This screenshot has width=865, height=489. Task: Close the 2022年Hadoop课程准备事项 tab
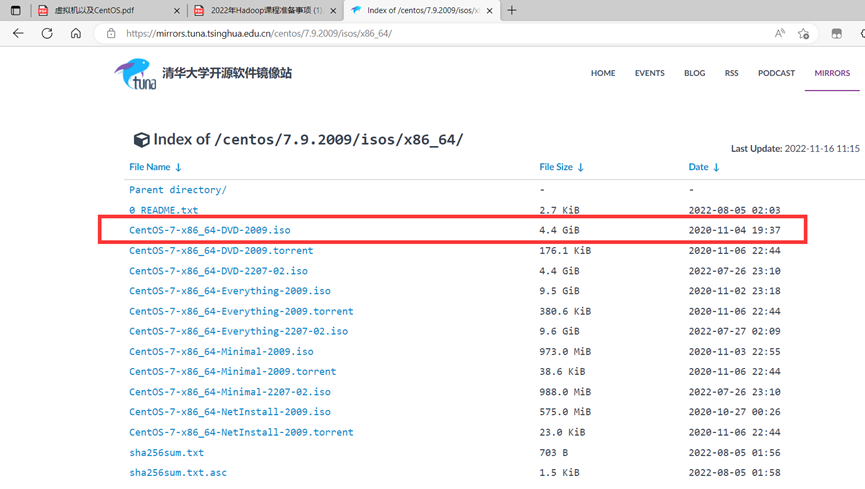point(333,10)
